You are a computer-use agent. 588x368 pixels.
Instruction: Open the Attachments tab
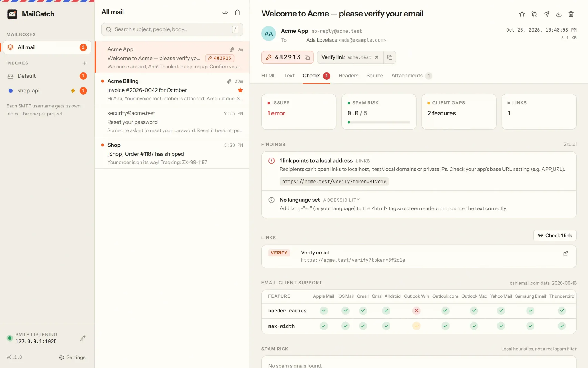coord(412,76)
